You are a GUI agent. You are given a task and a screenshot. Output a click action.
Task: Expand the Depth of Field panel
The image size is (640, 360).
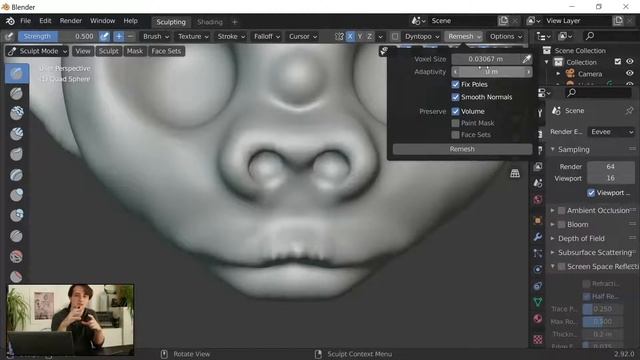(x=581, y=238)
